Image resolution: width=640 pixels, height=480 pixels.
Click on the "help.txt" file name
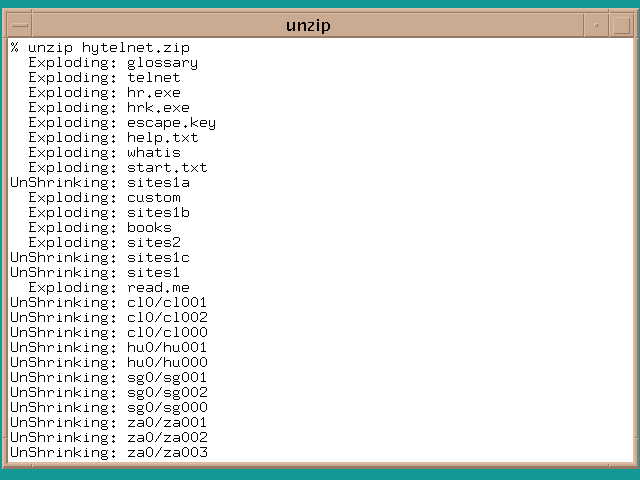(x=162, y=138)
